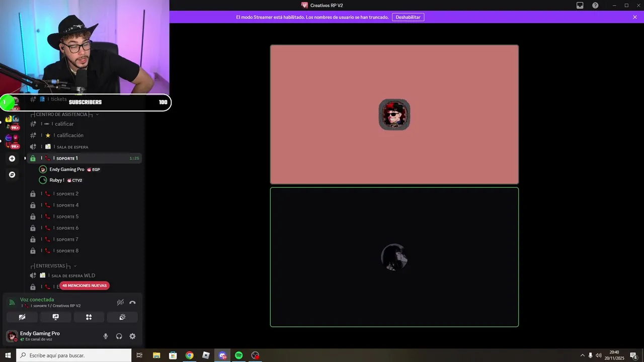This screenshot has height=362, width=644.
Task: Select the SOPORTE 6 voice channel
Action: [84, 228]
